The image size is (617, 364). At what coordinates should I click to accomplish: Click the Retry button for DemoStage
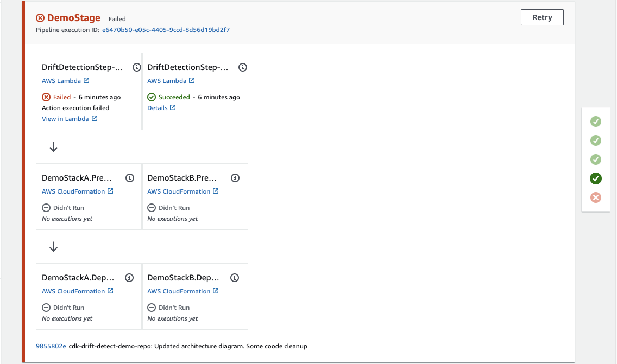point(542,17)
